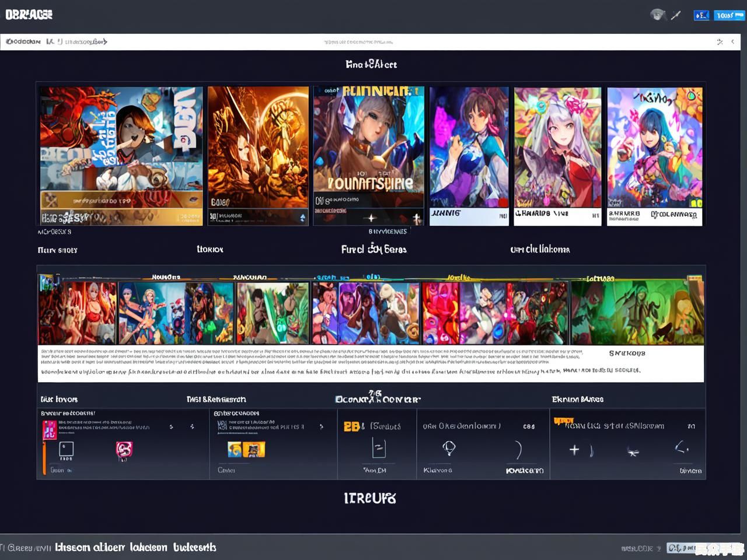Select the document icon in the third panel
Viewport: 747px width, 560px height.
(379, 448)
